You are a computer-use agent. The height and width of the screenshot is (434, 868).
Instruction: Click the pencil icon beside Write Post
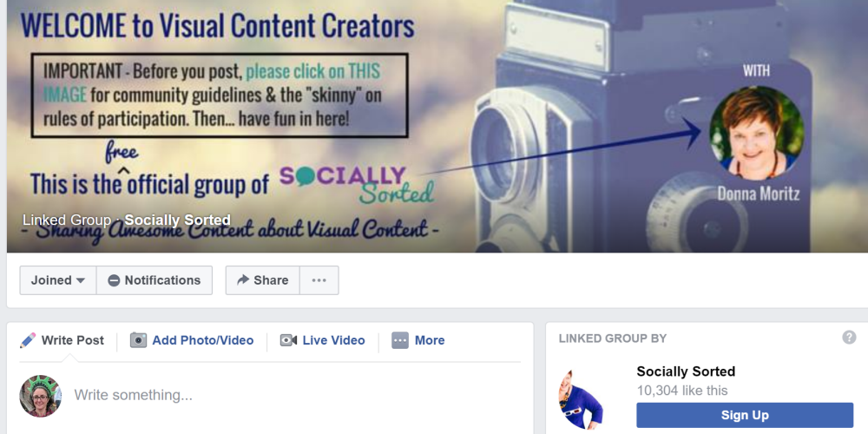tap(28, 340)
